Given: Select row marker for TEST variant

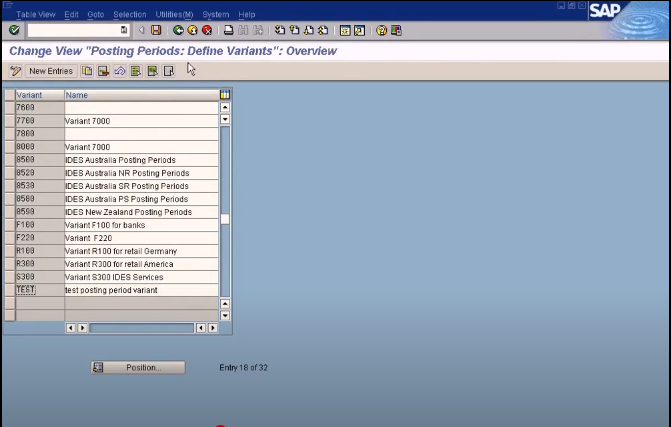Looking at the screenshot, I should (10, 290).
